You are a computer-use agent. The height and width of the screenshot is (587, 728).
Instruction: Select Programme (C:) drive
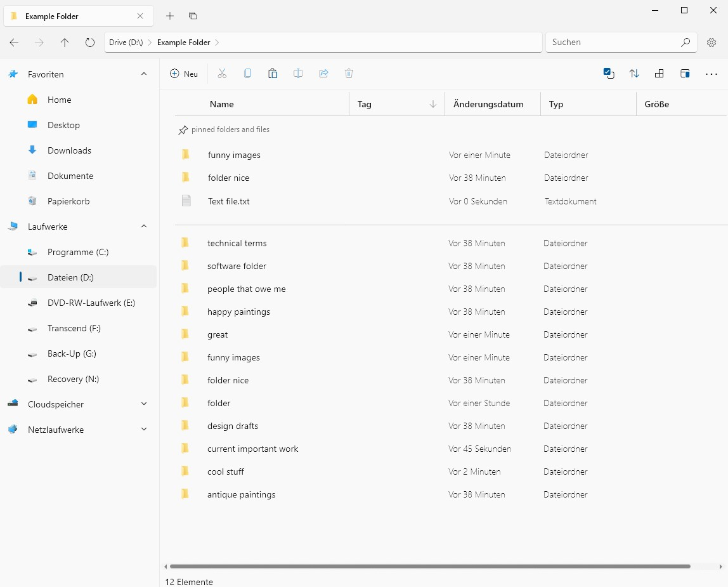point(79,252)
